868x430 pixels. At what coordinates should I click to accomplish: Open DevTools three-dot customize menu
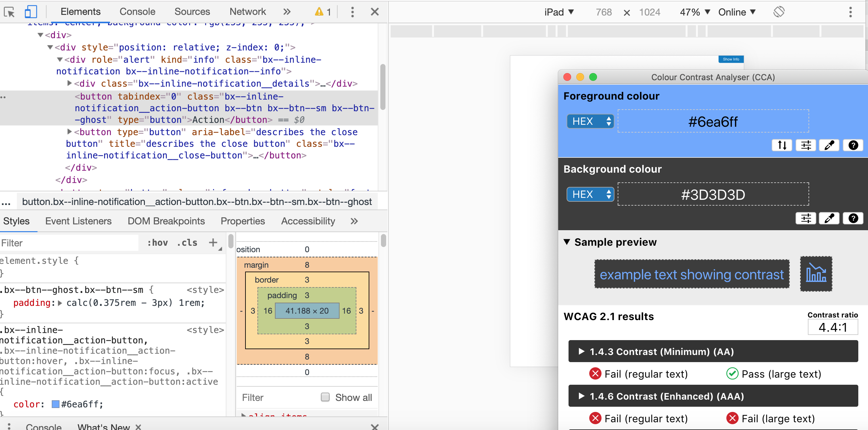tap(352, 12)
